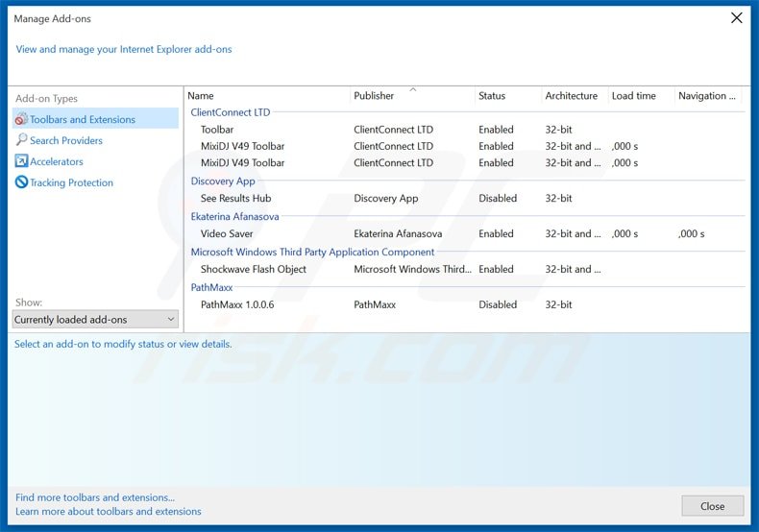Open Learn more about toolbars and extensions
759x532 pixels.
click(109, 511)
